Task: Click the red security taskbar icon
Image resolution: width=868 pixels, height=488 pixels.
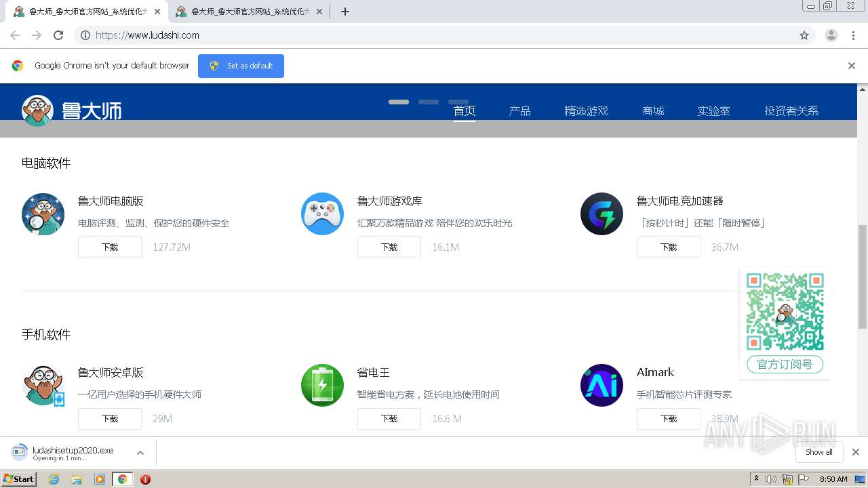Action: click(145, 479)
